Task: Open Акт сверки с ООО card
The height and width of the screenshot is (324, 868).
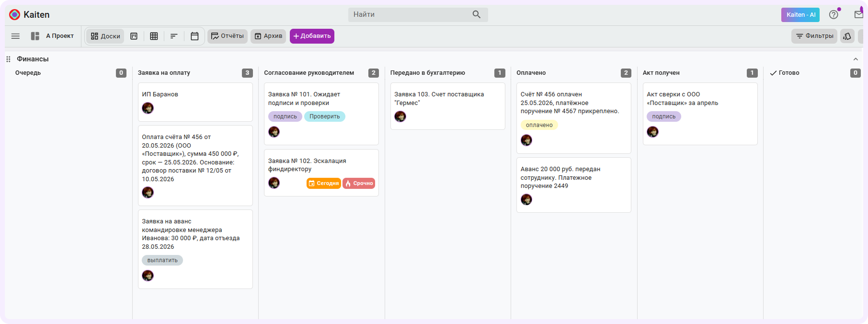Action: click(x=700, y=114)
